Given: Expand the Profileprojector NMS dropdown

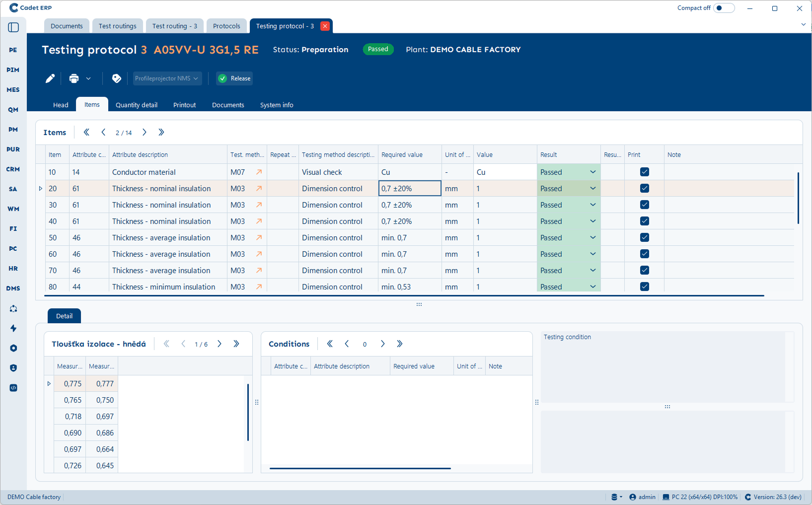Looking at the screenshot, I should 167,78.
